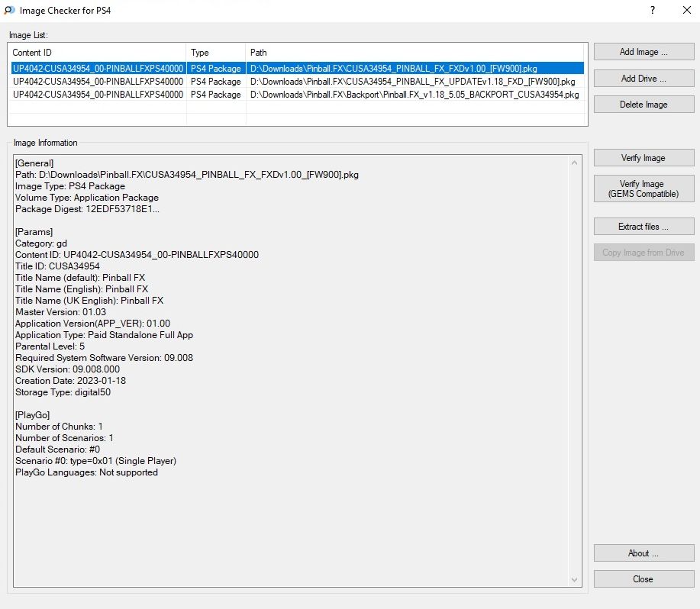
Task: Click the Title Name (UK English) line
Action: pyautogui.click(x=89, y=301)
